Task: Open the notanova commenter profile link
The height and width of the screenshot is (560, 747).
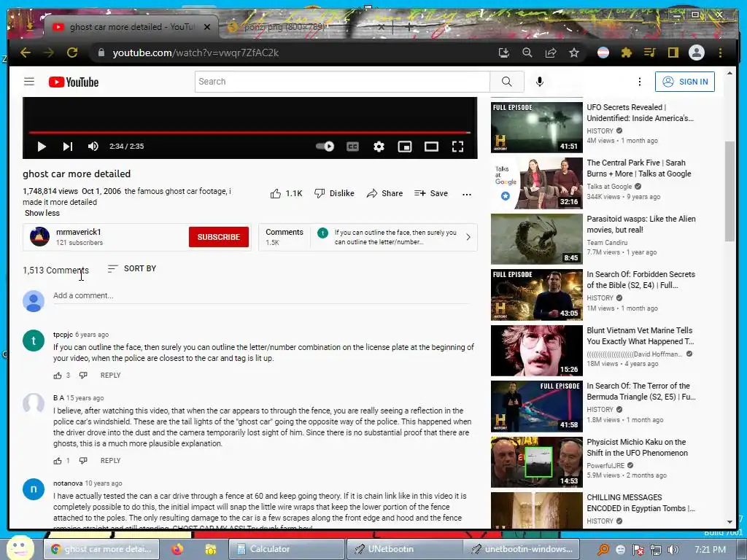Action: coord(68,483)
